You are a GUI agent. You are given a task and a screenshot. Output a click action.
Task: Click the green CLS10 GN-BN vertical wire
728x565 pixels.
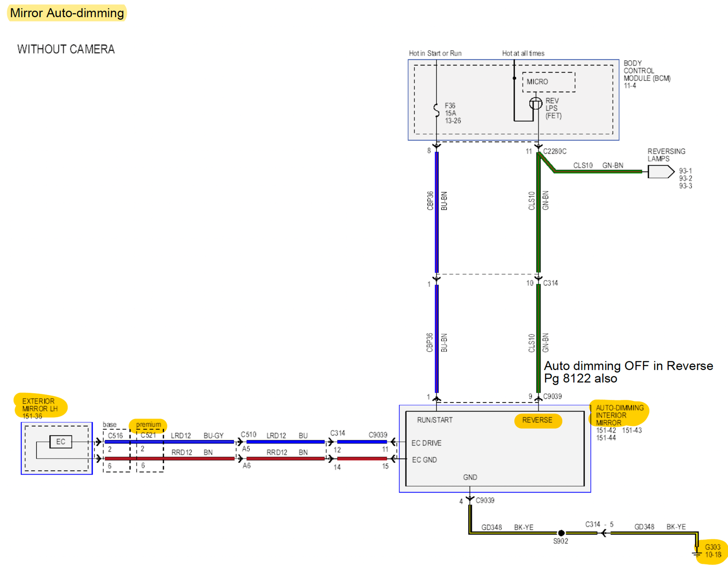(538, 219)
